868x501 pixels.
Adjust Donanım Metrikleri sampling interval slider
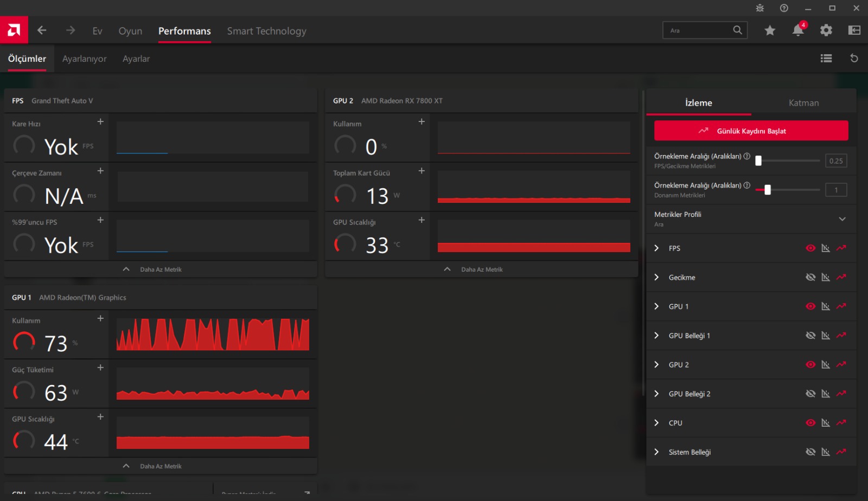[x=787, y=190]
